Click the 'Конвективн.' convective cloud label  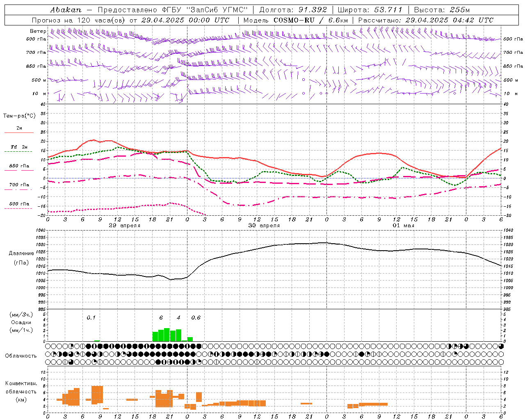21,383
